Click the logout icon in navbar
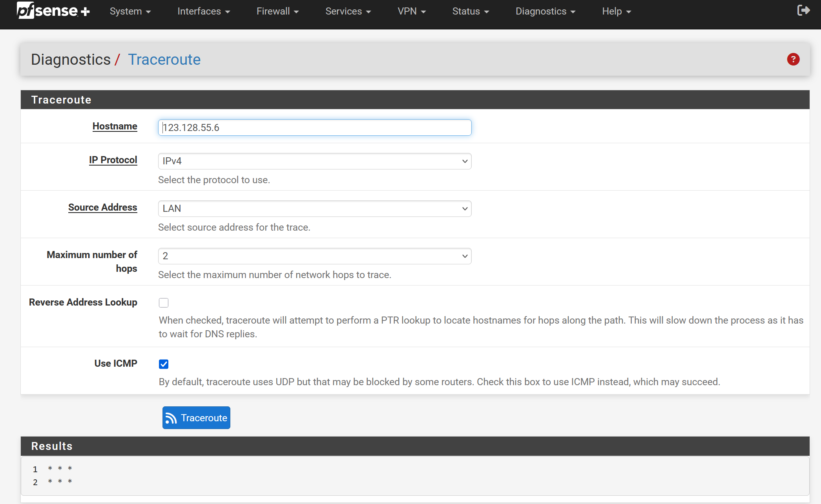Image resolution: width=821 pixels, height=504 pixels. [803, 11]
